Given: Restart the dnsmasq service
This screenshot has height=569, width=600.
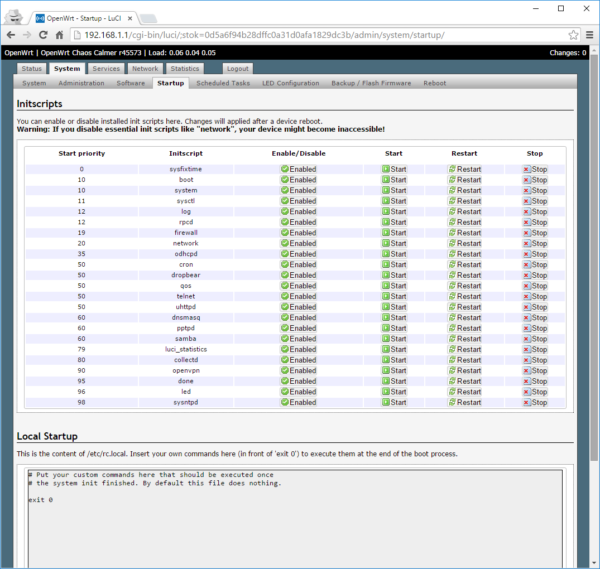Looking at the screenshot, I should 464,317.
